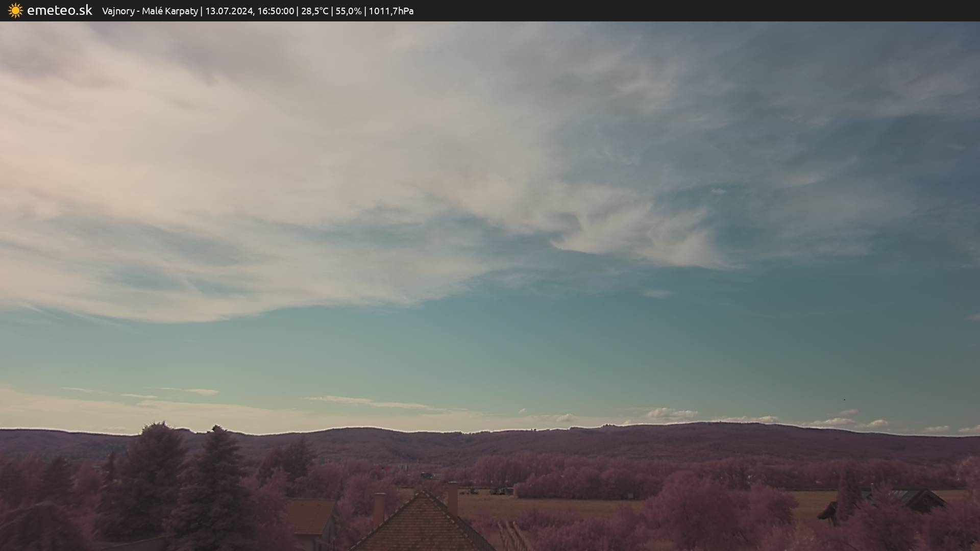Click the 28,5°C temperature reading

pos(314,11)
